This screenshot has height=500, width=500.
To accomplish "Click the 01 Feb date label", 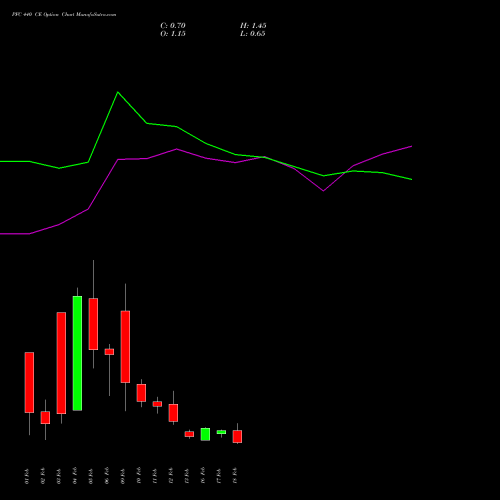I will 27,476.
